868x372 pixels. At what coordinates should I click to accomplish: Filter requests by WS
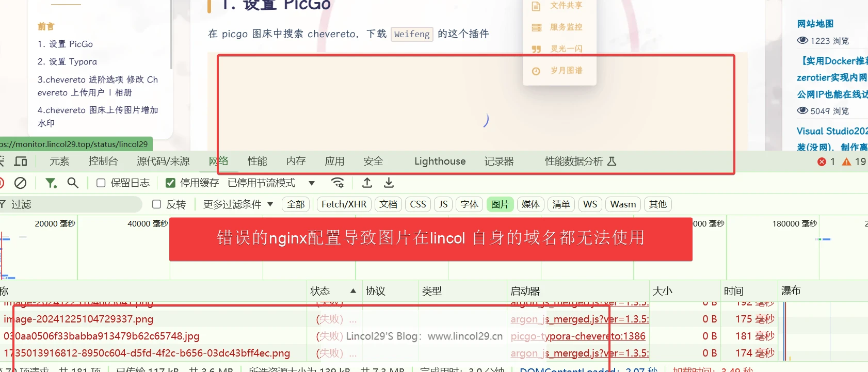coord(590,204)
